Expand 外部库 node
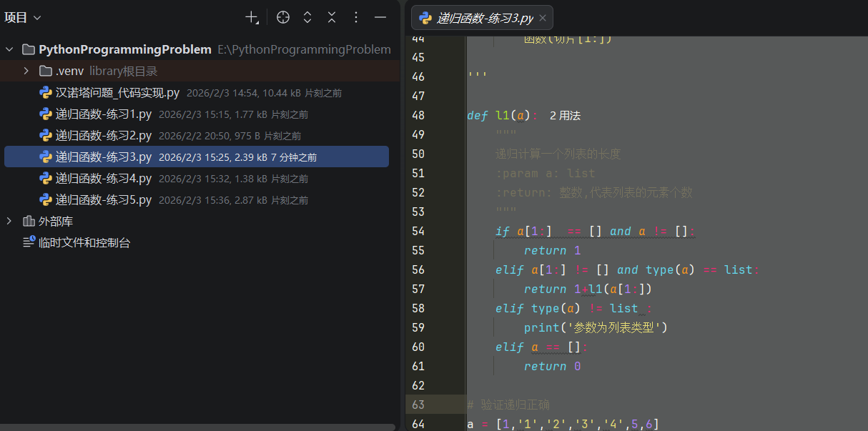868x431 pixels. [9, 222]
